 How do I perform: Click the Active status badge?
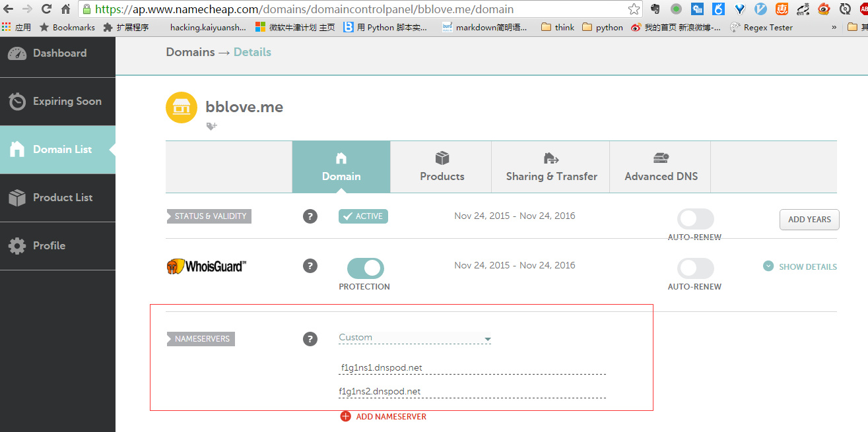coord(363,216)
